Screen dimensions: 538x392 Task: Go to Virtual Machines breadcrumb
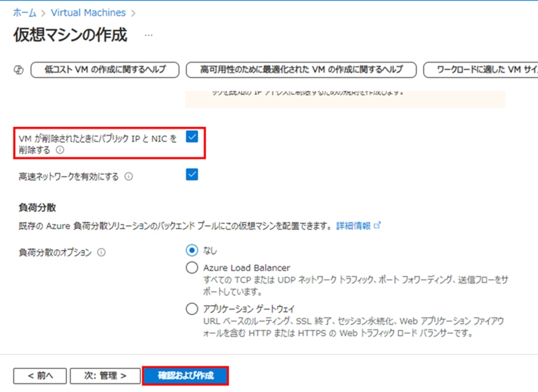click(x=88, y=13)
